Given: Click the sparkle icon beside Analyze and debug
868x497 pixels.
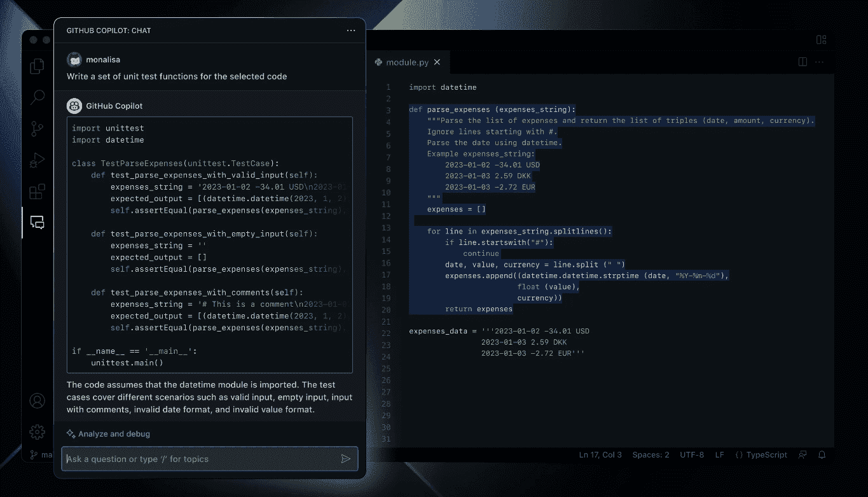Looking at the screenshot, I should point(71,434).
